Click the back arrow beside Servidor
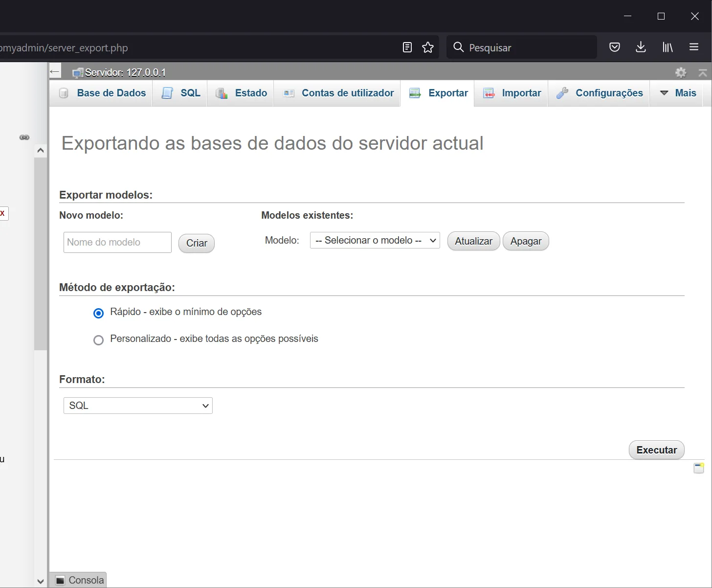712x588 pixels. tap(55, 72)
